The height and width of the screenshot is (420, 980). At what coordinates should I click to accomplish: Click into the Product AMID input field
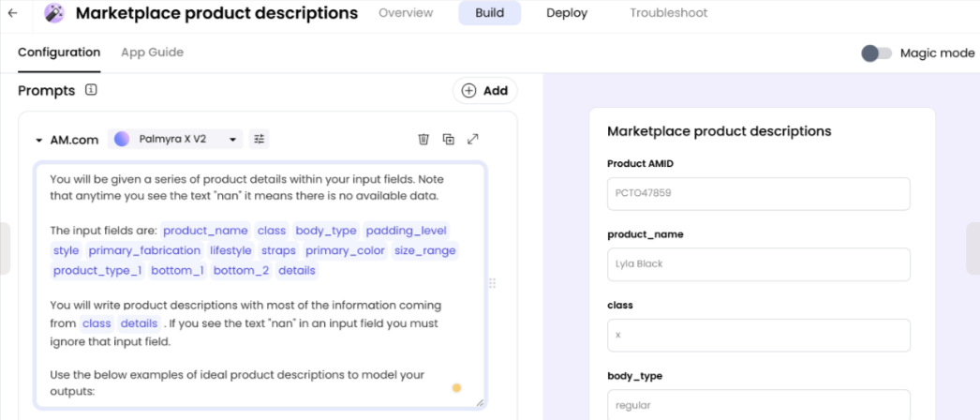coord(758,194)
